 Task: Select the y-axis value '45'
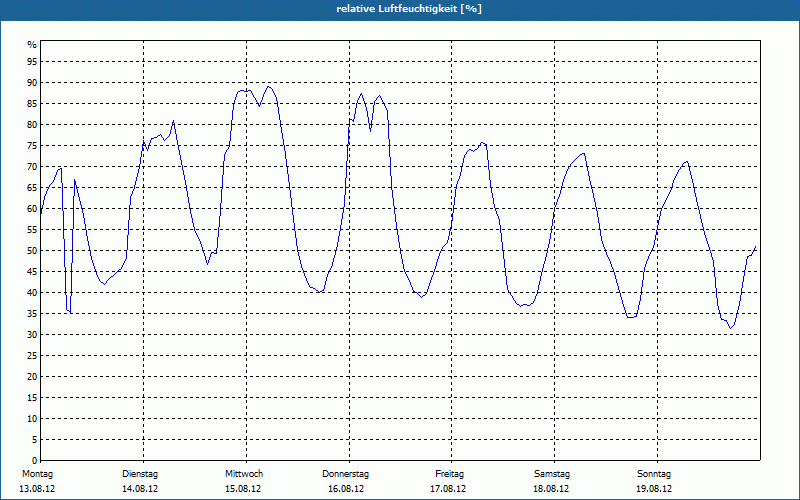[32, 271]
